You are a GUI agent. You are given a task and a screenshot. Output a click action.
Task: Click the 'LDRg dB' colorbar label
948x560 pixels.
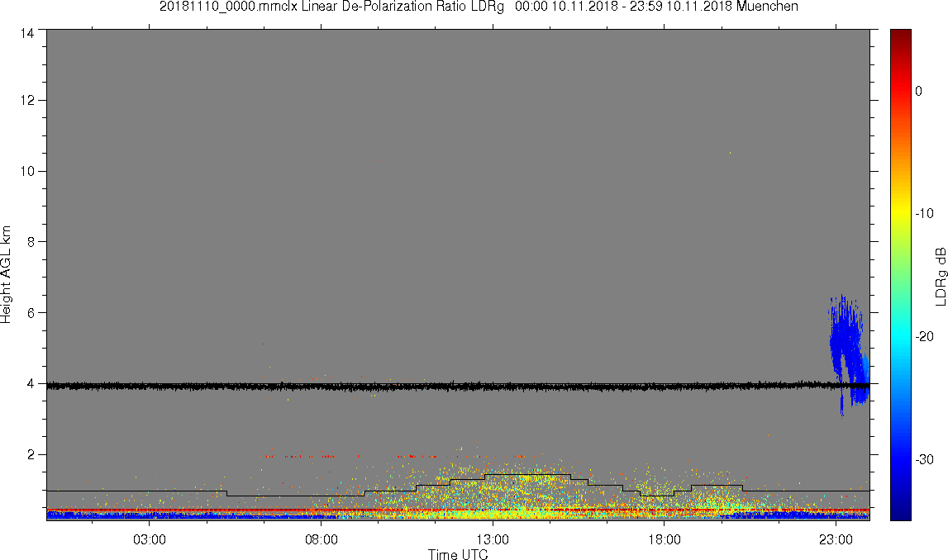coord(940,276)
